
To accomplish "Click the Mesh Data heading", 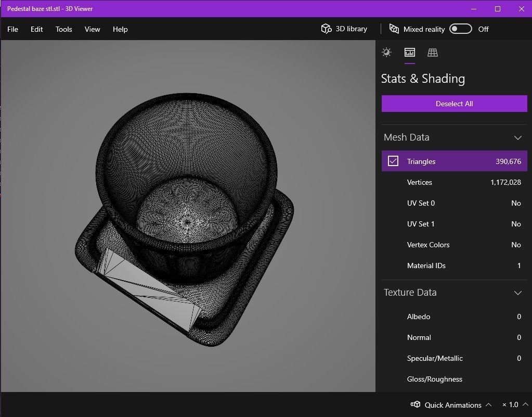I will point(407,137).
